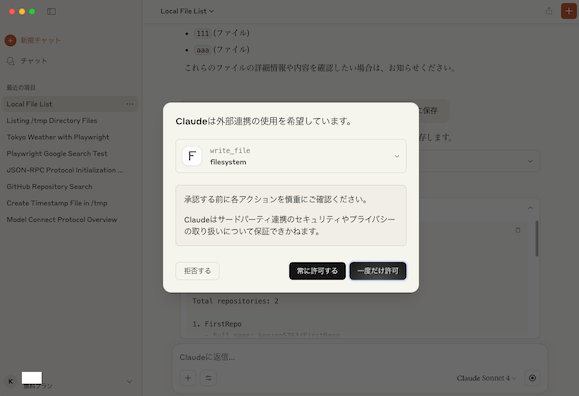Screen dimensions: 579x396
Task: Open the Tokyo Weather with Playwright chat
Action: (58, 137)
